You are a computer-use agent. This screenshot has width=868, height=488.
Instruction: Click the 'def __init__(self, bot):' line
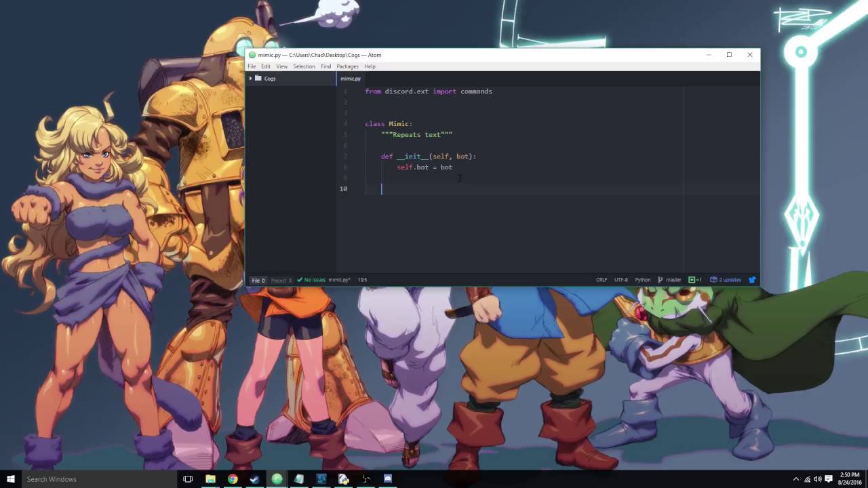pos(429,157)
